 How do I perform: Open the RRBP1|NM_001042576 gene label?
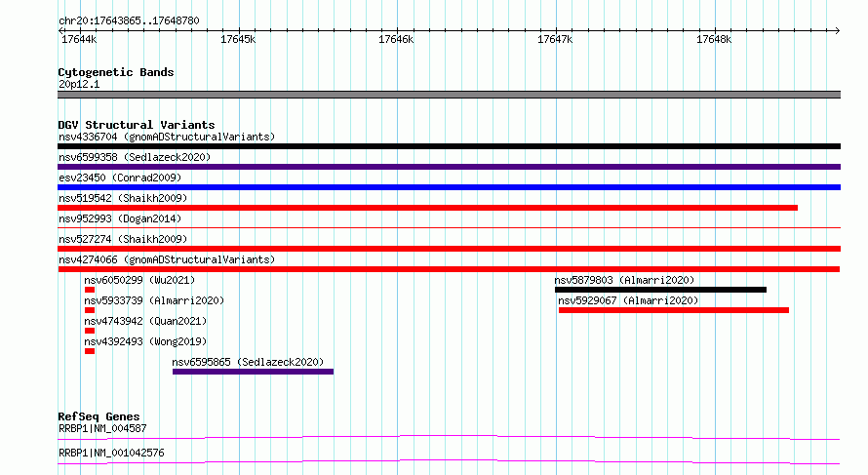pyautogui.click(x=111, y=453)
